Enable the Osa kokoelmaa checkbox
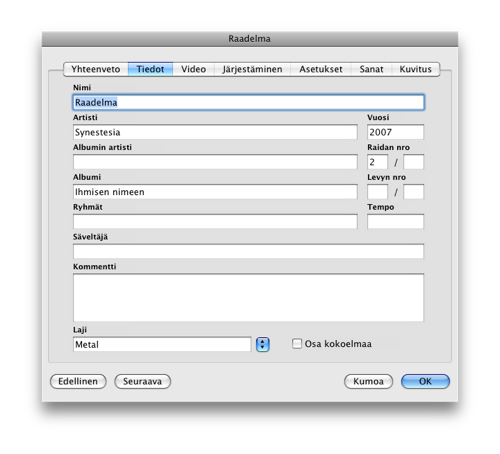This screenshot has height=454, width=500. pos(297,344)
